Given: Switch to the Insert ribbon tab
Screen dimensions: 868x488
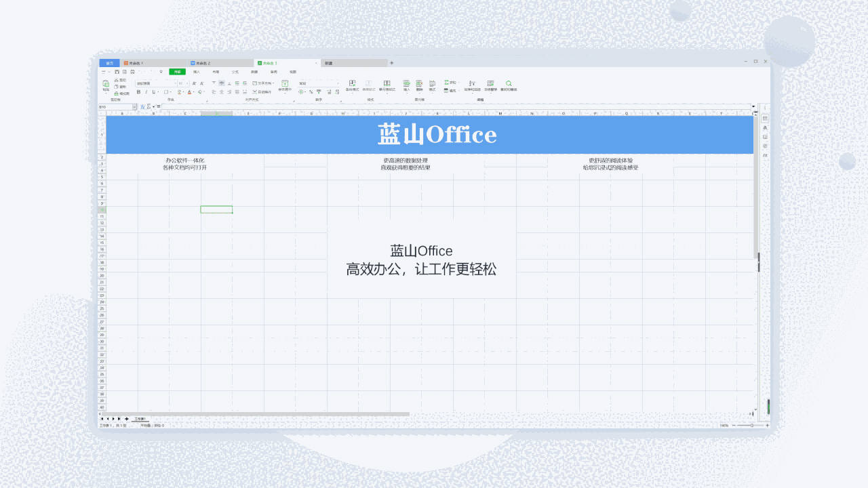Looking at the screenshot, I should point(197,72).
